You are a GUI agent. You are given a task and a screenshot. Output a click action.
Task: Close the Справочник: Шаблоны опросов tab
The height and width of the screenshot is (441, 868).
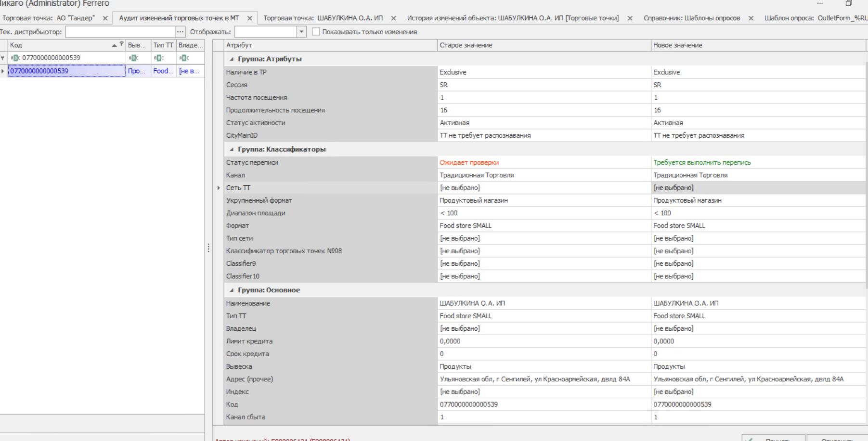pos(751,18)
